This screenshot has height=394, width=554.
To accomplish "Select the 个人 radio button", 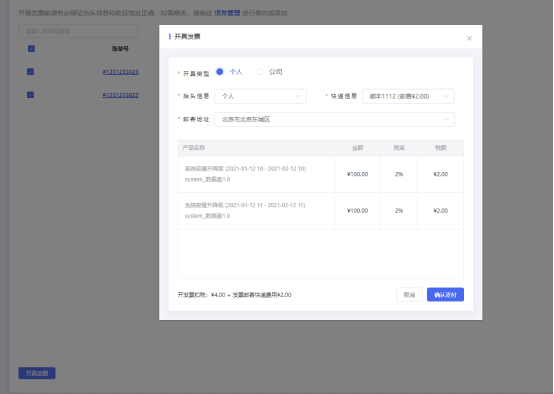I will tap(220, 72).
